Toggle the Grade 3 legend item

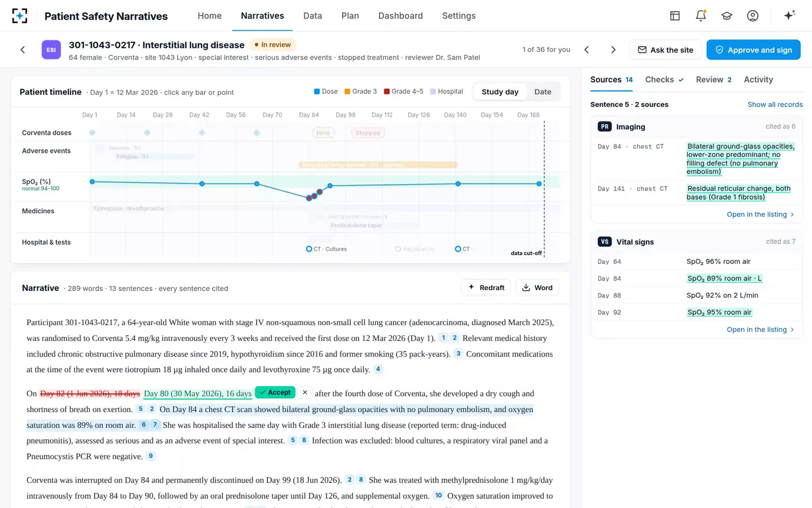(360, 91)
